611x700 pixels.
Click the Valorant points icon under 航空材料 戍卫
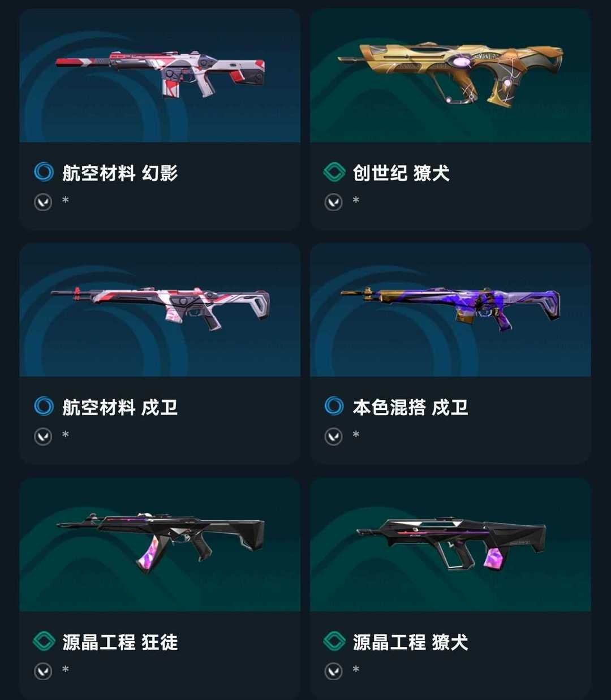43,437
